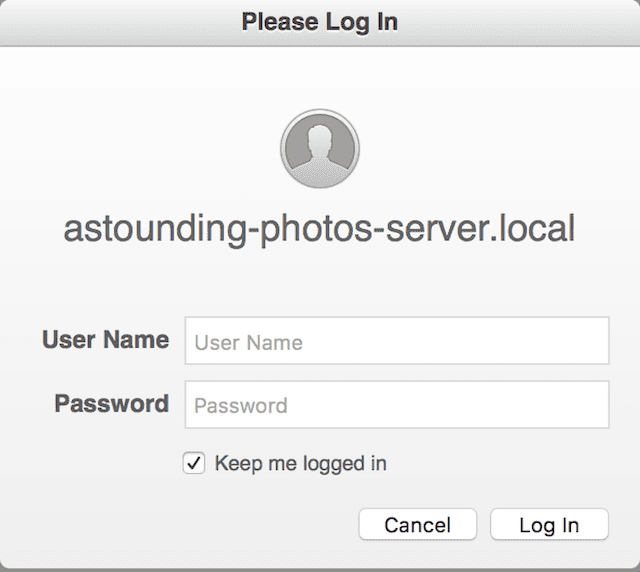
Task: Click the bold "User Name" field label
Action: click(x=105, y=340)
